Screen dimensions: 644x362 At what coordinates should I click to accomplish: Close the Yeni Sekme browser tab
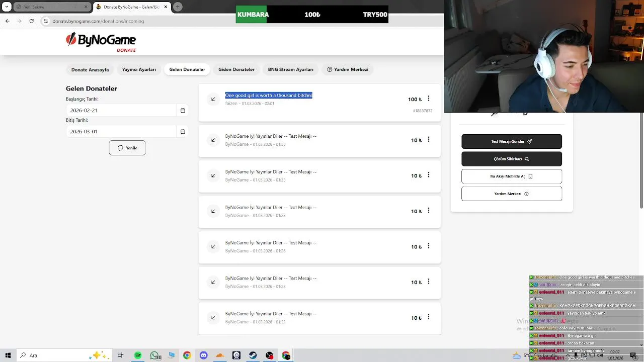click(x=86, y=7)
